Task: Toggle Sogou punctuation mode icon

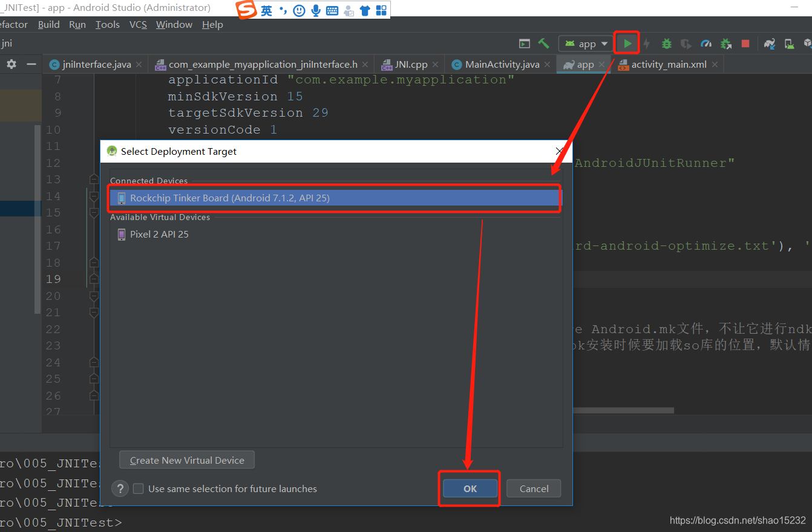Action: 283,11
